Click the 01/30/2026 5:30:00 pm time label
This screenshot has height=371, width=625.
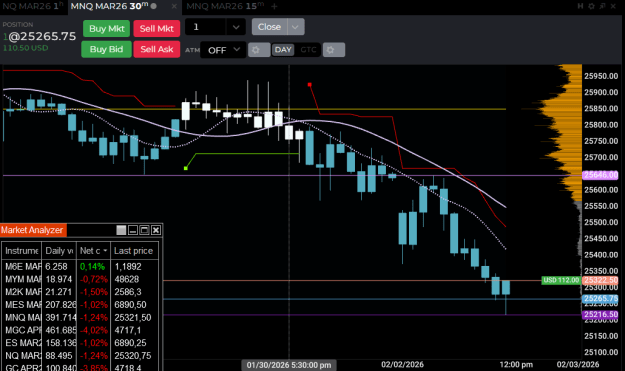point(289,365)
